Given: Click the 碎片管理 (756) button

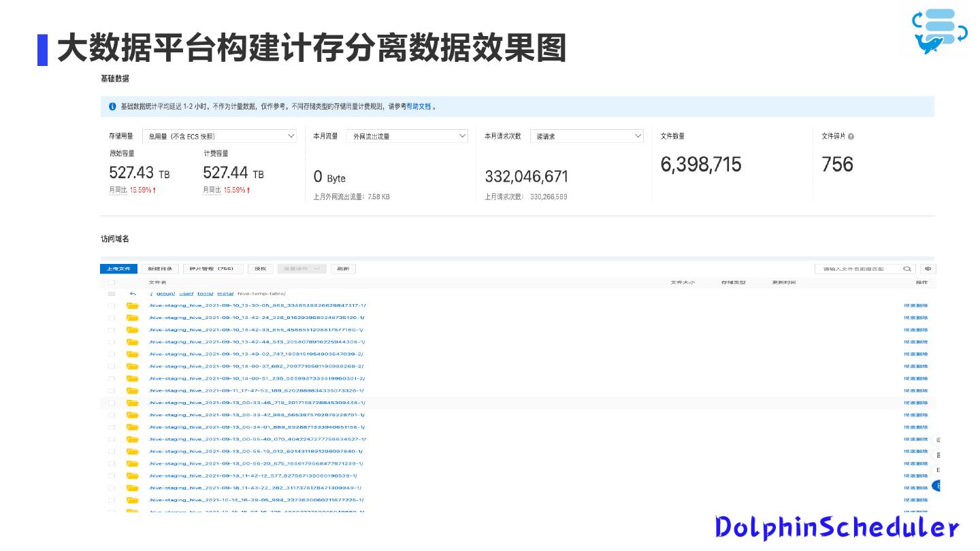Looking at the screenshot, I should [212, 269].
